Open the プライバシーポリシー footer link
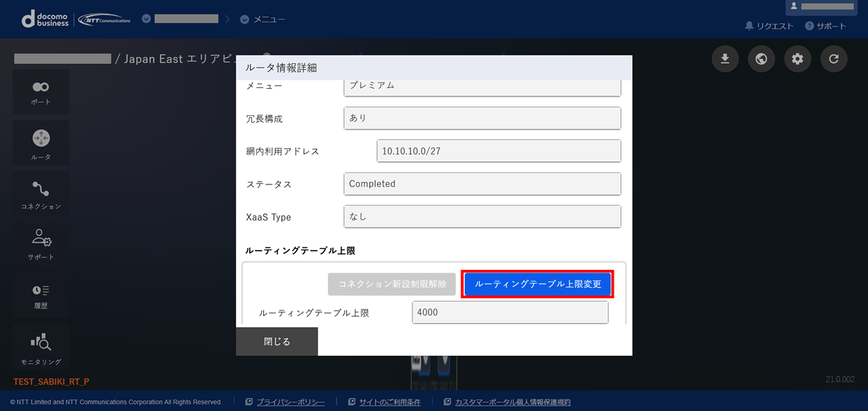This screenshot has height=411, width=868. [290, 402]
